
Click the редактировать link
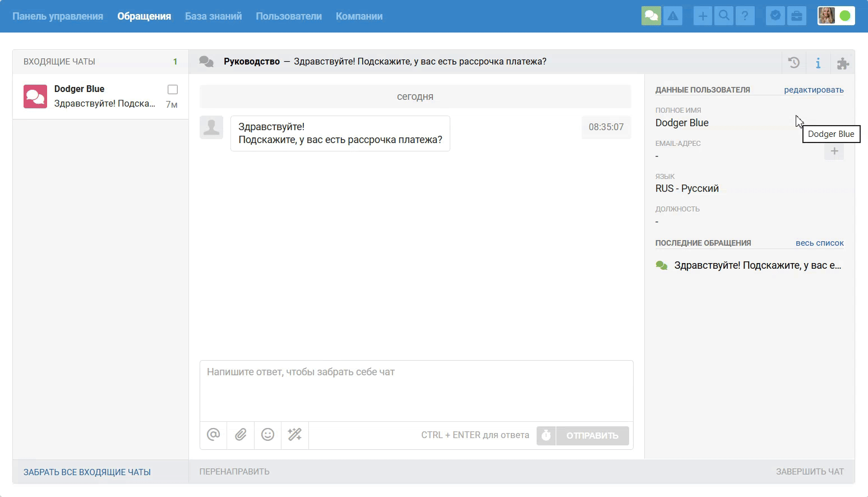tap(814, 90)
